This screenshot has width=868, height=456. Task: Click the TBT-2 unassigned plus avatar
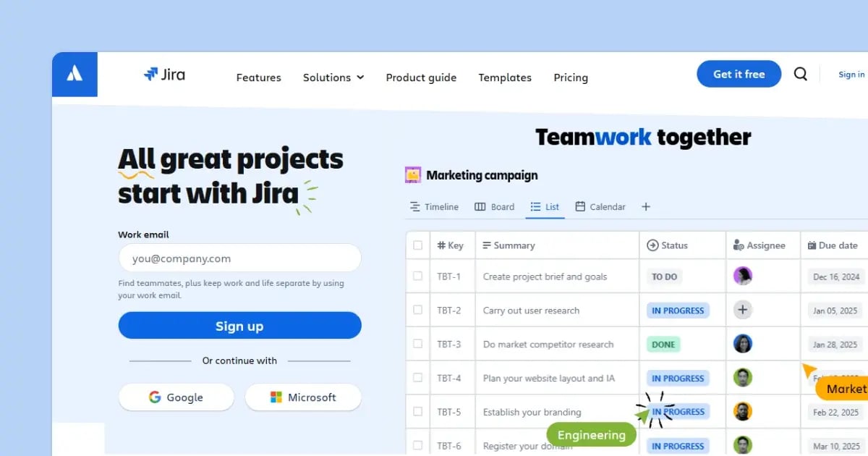[x=743, y=311]
